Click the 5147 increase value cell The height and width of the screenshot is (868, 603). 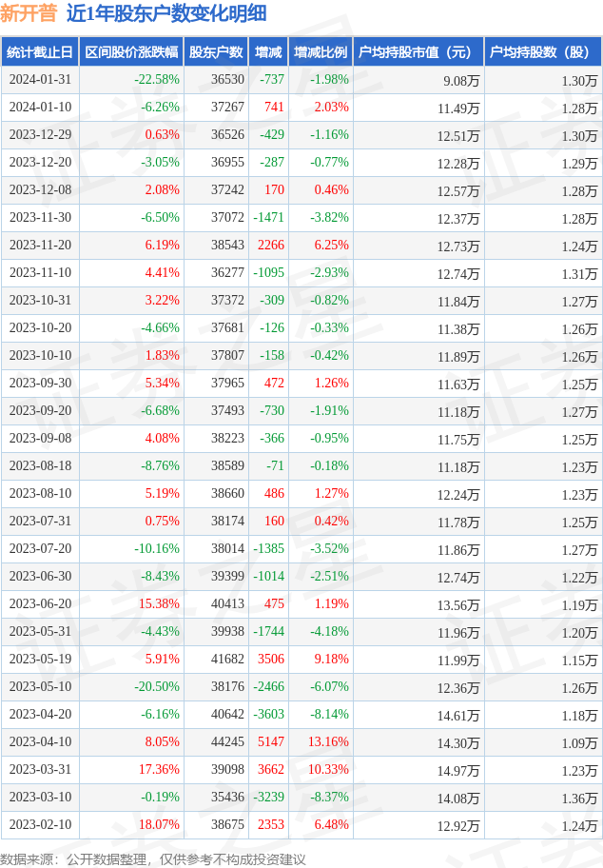point(271,742)
